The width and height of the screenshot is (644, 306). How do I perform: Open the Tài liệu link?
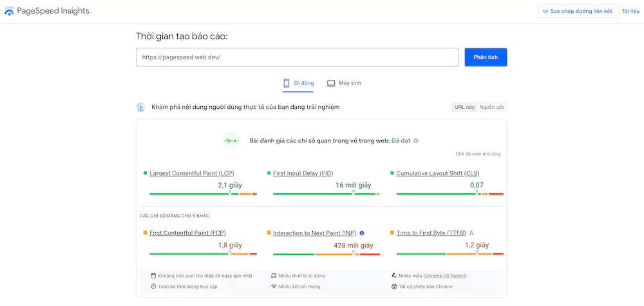click(630, 12)
